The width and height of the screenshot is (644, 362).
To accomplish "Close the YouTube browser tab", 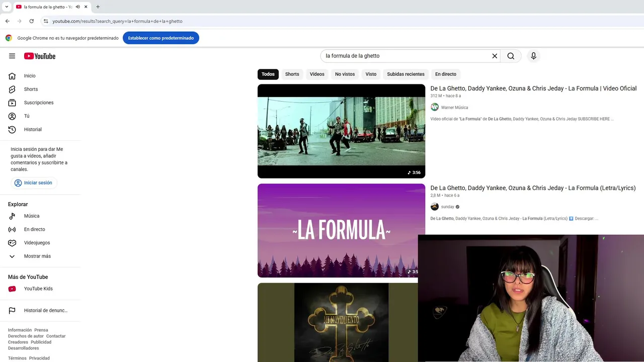I will [x=87, y=7].
